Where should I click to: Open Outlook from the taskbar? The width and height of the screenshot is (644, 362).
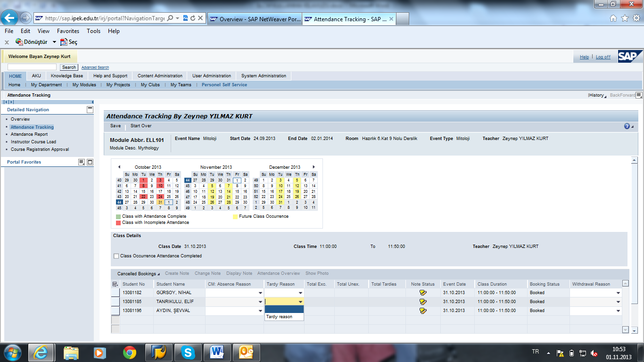pos(247,352)
